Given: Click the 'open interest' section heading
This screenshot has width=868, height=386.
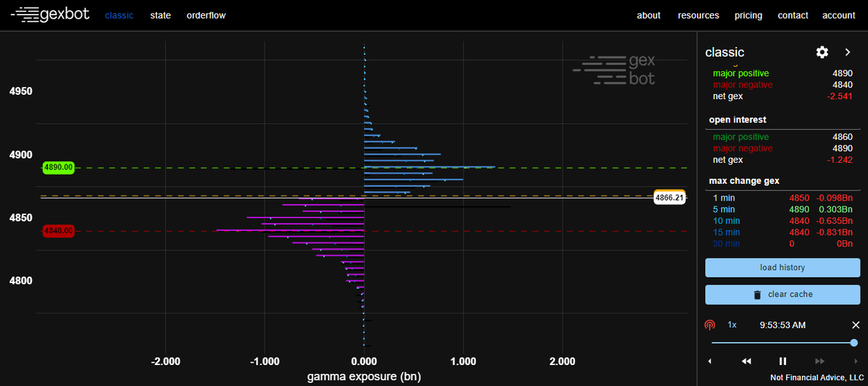Looking at the screenshot, I should (x=738, y=119).
